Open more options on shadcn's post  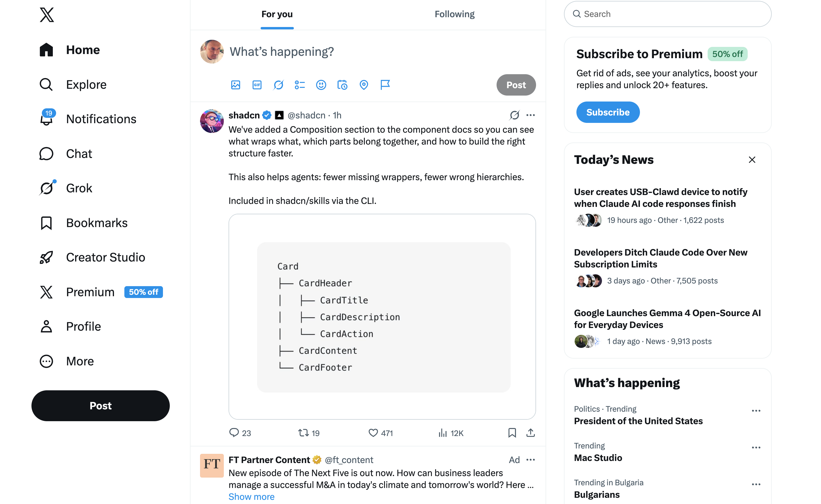pyautogui.click(x=530, y=115)
